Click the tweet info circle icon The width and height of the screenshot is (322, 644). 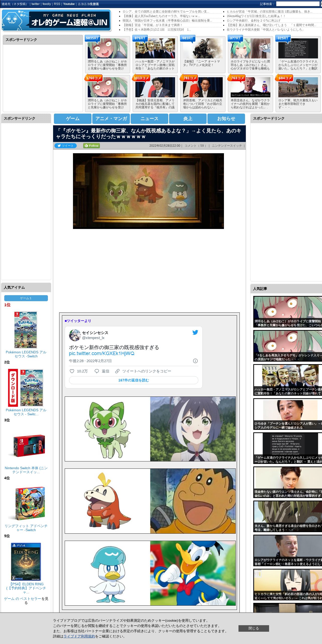(x=195, y=361)
